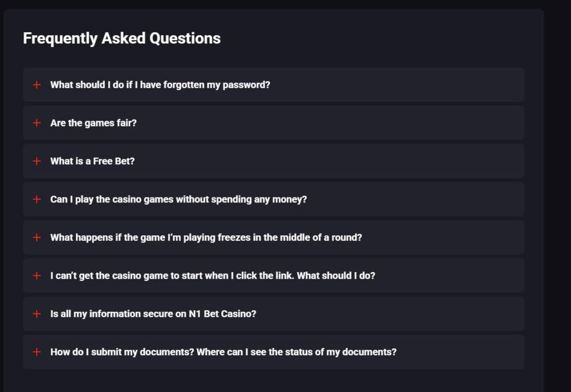This screenshot has width=571, height=392.
Task: Click plus icon beside information security question
Action: (37, 314)
